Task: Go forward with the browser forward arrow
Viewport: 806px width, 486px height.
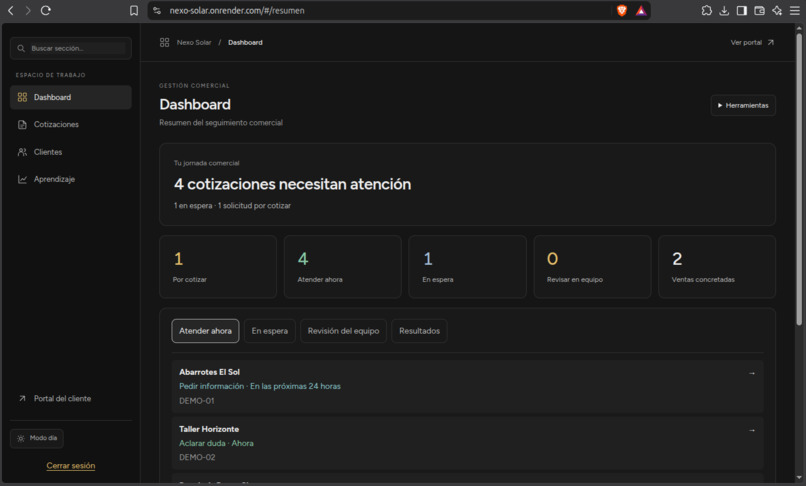Action: 28,10
